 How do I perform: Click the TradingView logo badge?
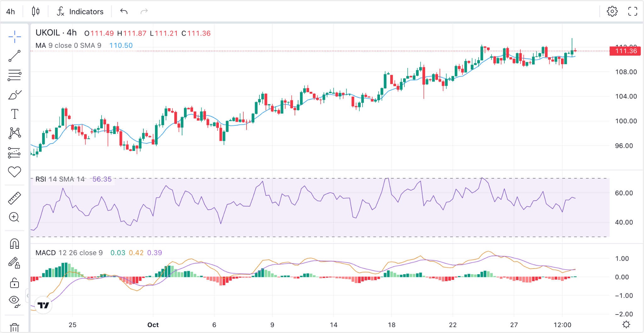pyautogui.click(x=43, y=305)
